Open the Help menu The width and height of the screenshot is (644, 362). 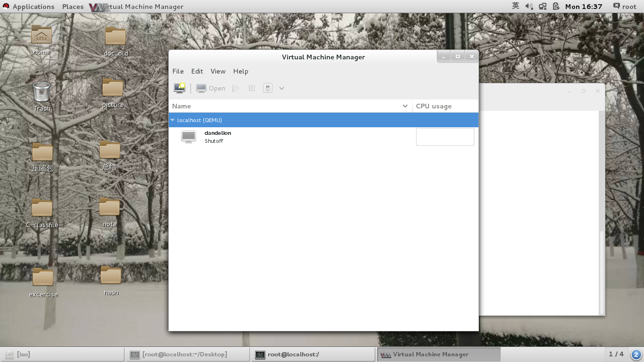(x=240, y=71)
